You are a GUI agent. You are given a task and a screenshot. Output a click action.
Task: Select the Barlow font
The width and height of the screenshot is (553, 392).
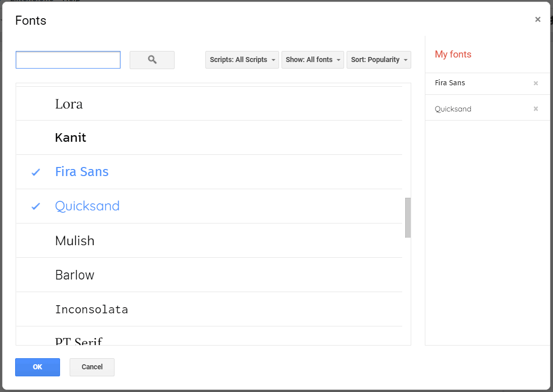pyautogui.click(x=75, y=275)
